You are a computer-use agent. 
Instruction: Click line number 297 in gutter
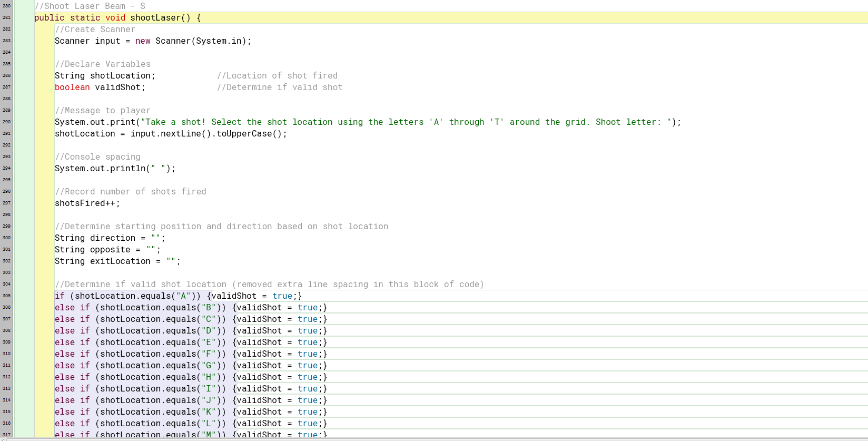pos(6,203)
